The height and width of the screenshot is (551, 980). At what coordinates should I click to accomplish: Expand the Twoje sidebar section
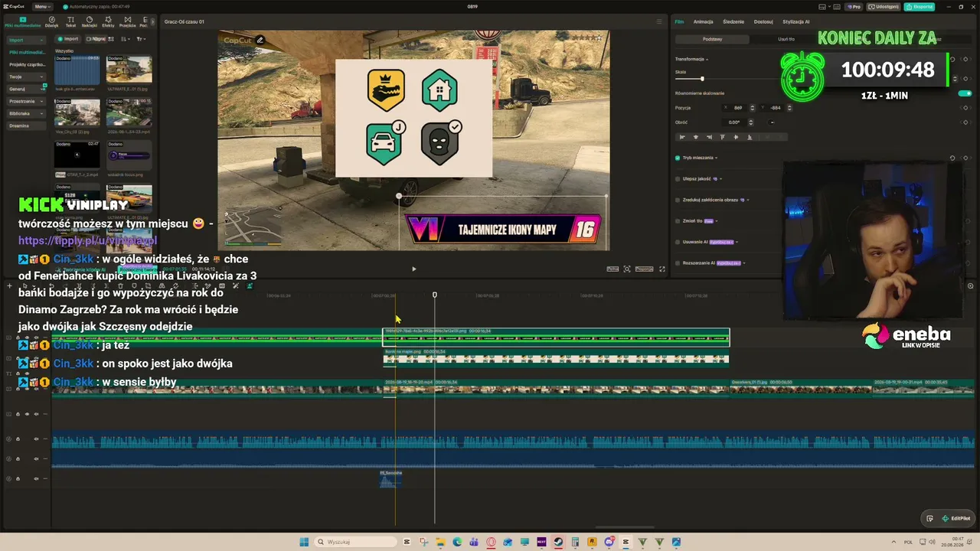26,77
